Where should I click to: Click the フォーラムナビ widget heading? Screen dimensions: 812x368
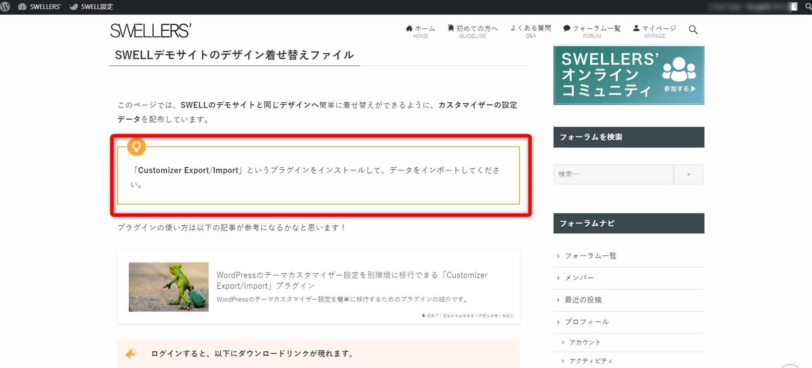pos(629,223)
